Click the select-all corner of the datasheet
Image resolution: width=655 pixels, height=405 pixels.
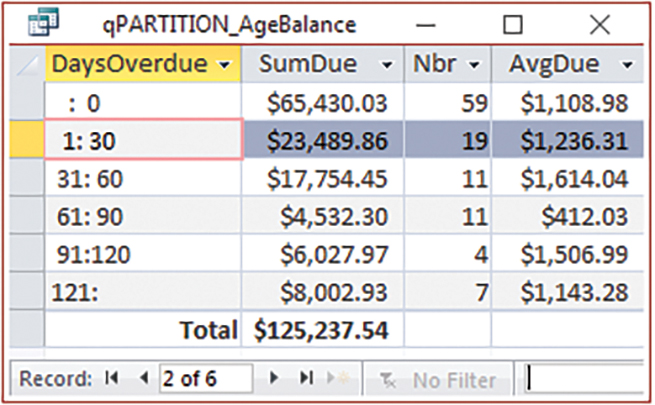[x=23, y=65]
